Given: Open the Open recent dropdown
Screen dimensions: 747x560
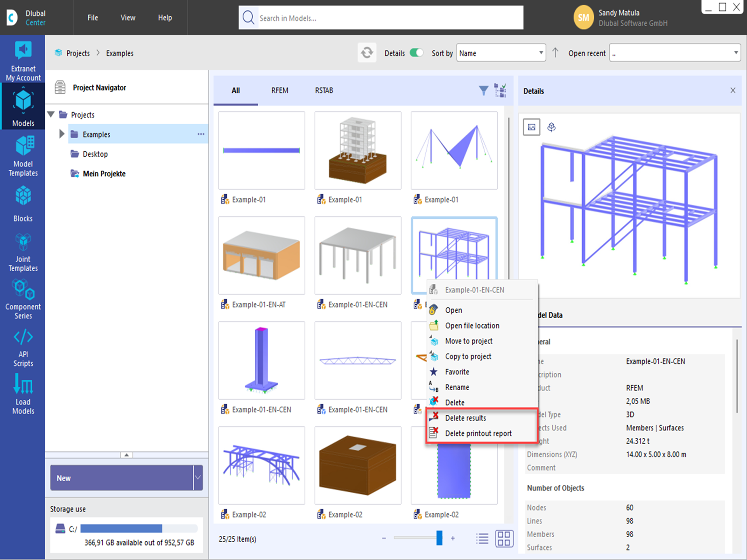Looking at the screenshot, I should pyautogui.click(x=675, y=53).
